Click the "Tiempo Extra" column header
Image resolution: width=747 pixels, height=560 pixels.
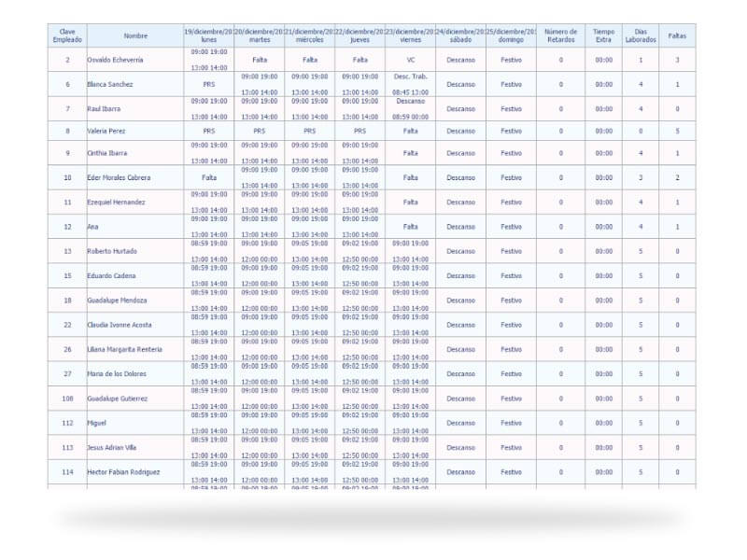[x=603, y=35]
